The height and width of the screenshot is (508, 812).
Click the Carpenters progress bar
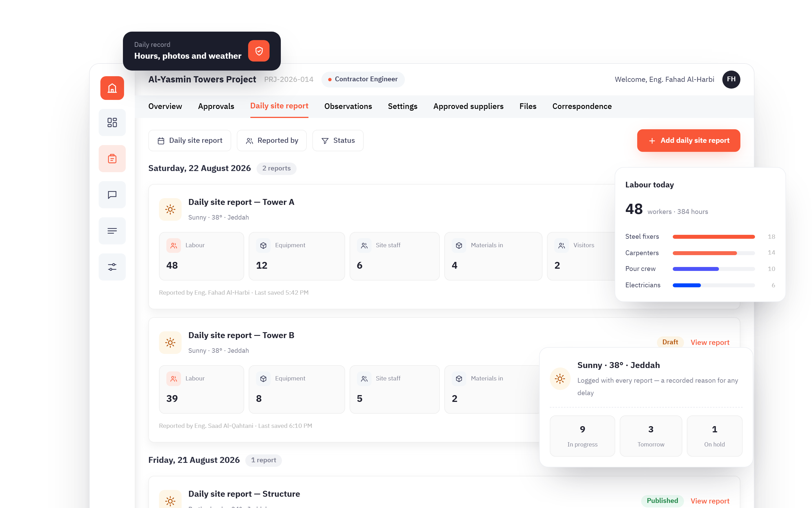(714, 253)
